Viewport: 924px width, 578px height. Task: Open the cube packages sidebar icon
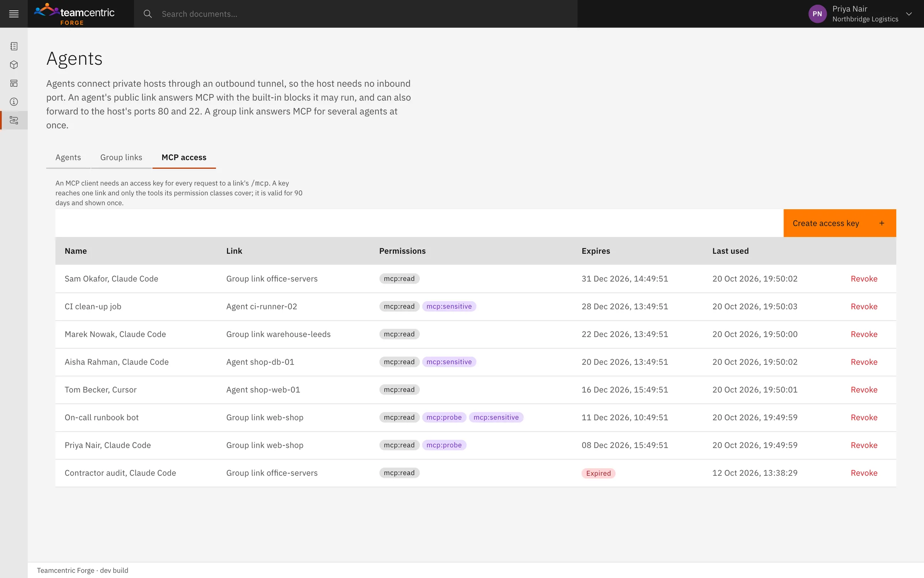tap(14, 65)
